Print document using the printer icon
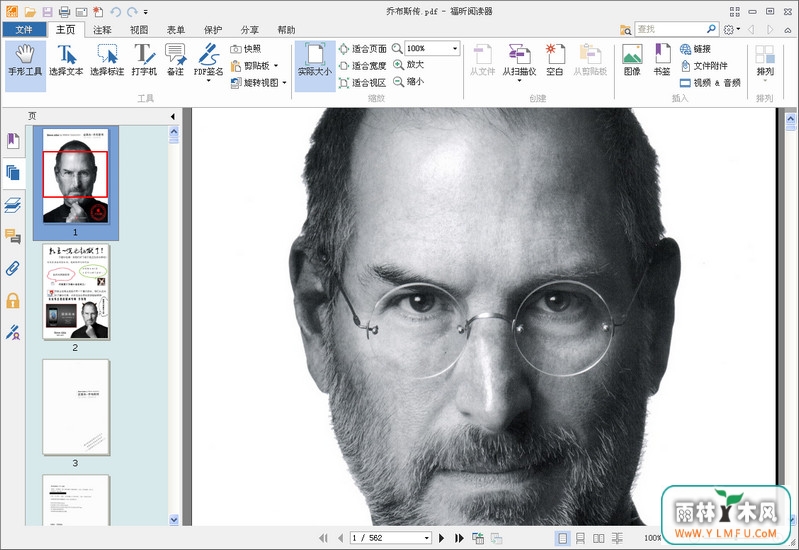The image size is (799, 550). pyautogui.click(x=64, y=11)
